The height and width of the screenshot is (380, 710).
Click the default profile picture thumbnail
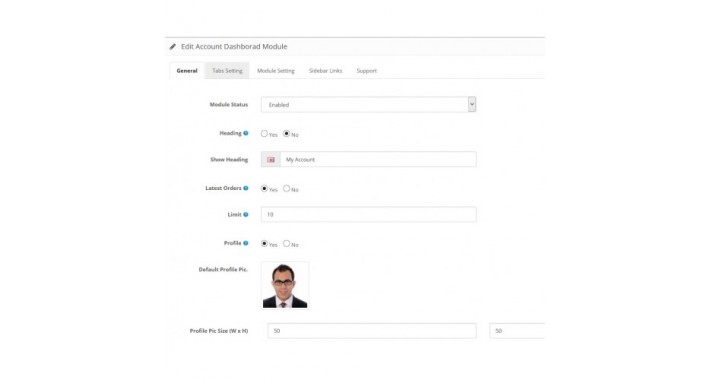(285, 286)
